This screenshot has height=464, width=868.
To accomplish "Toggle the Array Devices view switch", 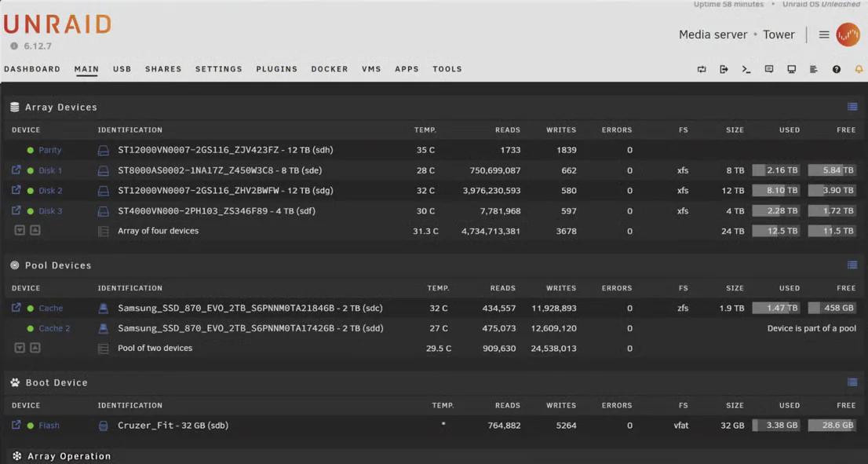I will [x=852, y=107].
